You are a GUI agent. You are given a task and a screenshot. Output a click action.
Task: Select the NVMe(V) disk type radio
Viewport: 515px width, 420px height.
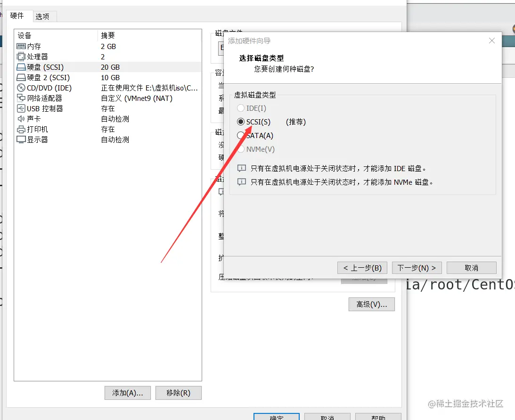[241, 149]
